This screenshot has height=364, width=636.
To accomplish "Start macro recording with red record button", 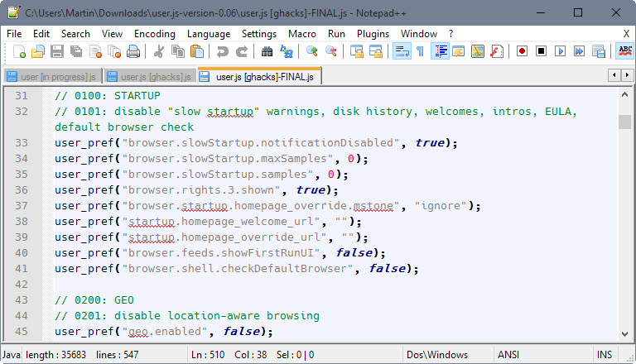I will (522, 51).
